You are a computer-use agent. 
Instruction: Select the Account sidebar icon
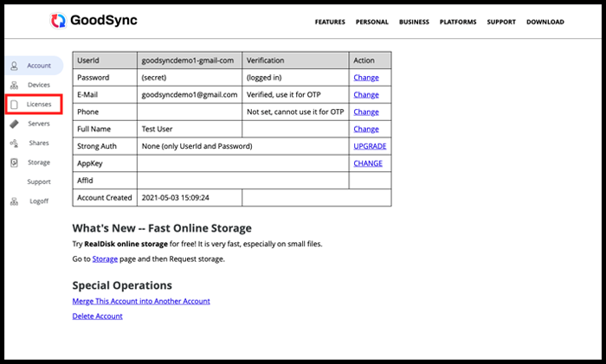(15, 66)
